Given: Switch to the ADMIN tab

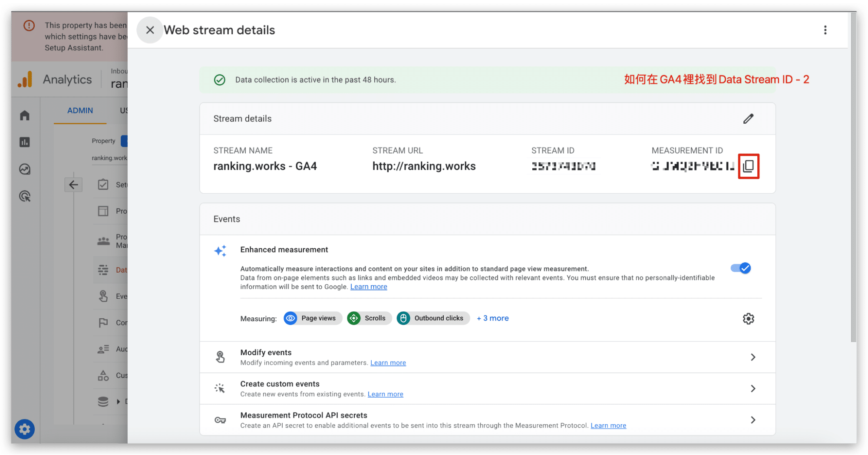Looking at the screenshot, I should pos(80,111).
